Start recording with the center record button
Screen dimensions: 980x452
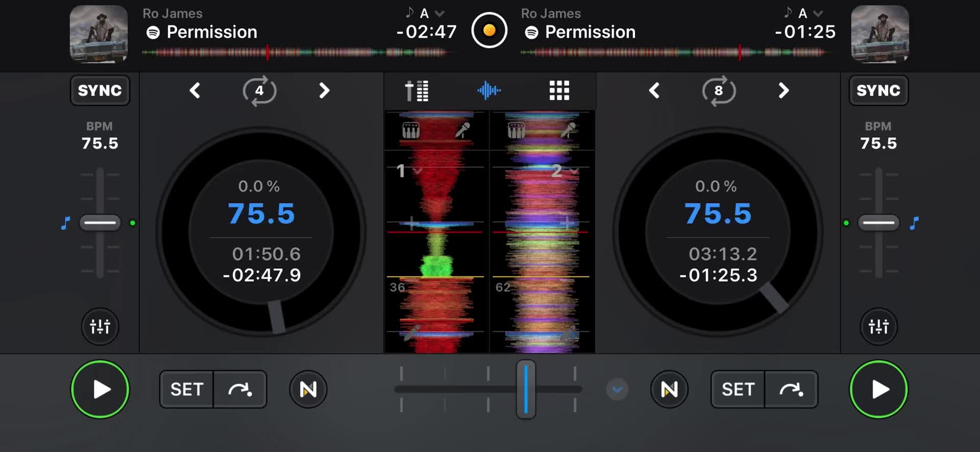click(489, 31)
